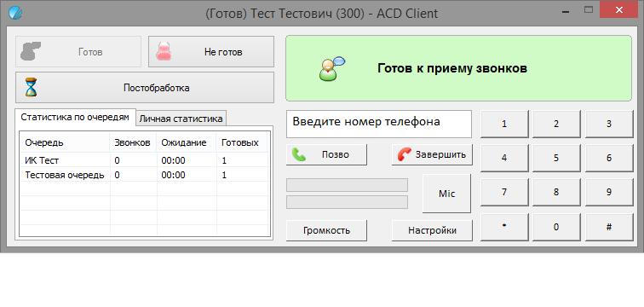Dial digit 9 on keypad

609,193
